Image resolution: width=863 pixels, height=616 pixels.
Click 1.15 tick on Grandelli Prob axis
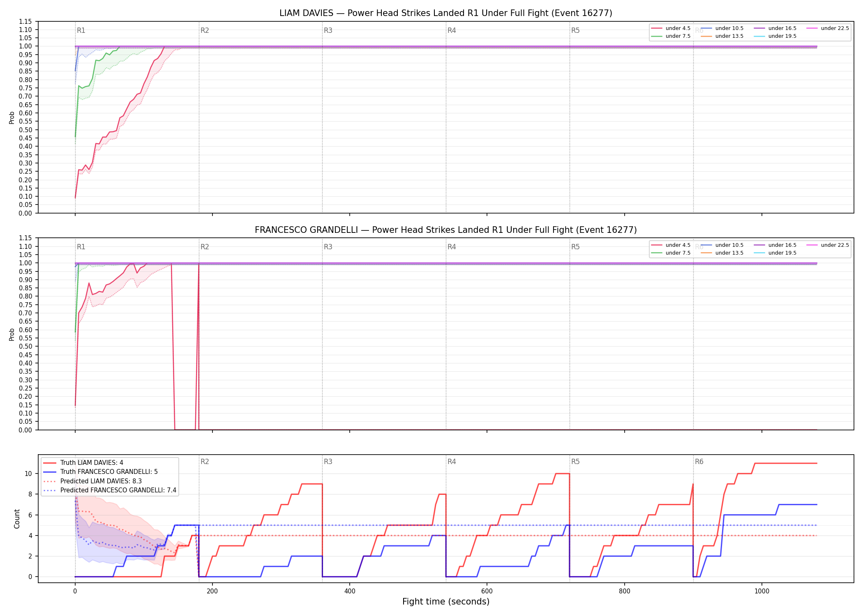pos(25,238)
